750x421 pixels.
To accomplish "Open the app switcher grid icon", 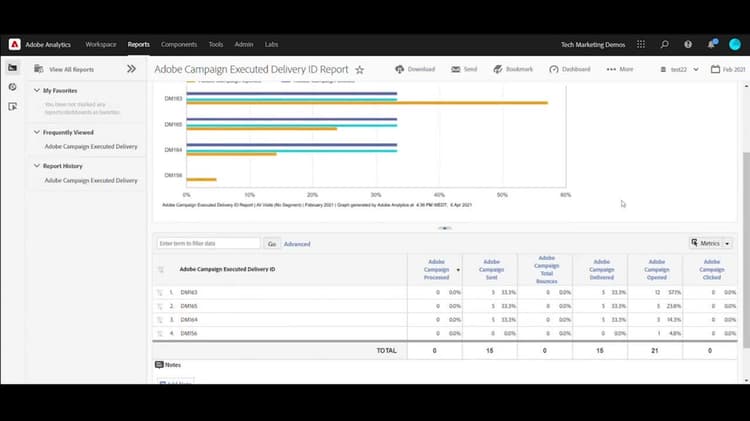I will (641, 44).
